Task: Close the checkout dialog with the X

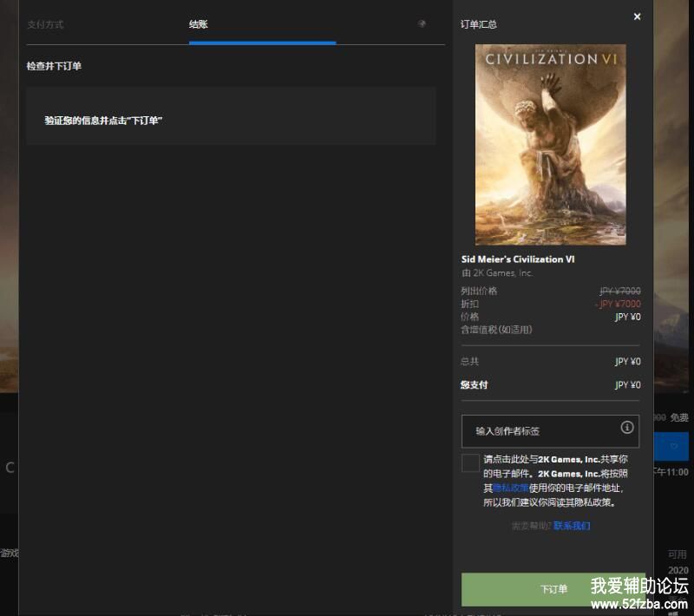Action: point(637,16)
